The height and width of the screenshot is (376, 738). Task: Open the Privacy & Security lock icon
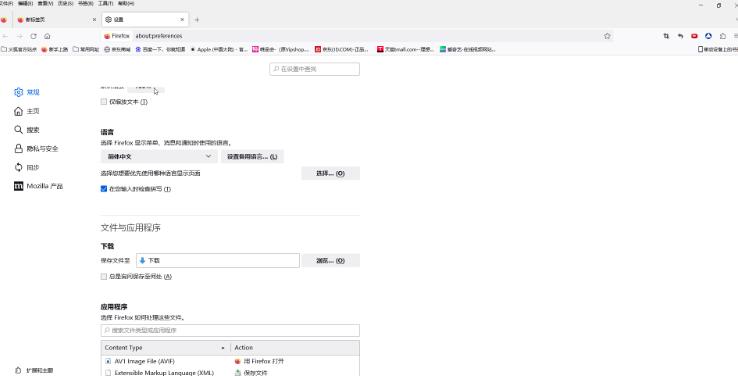coord(18,149)
